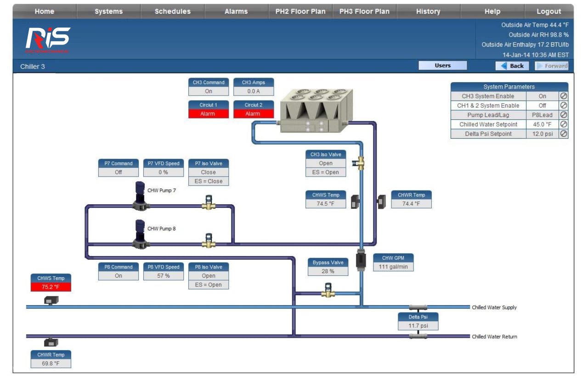Image resolution: width=588 pixels, height=380 pixels.
Task: Open the Alarms menu
Action: [236, 11]
